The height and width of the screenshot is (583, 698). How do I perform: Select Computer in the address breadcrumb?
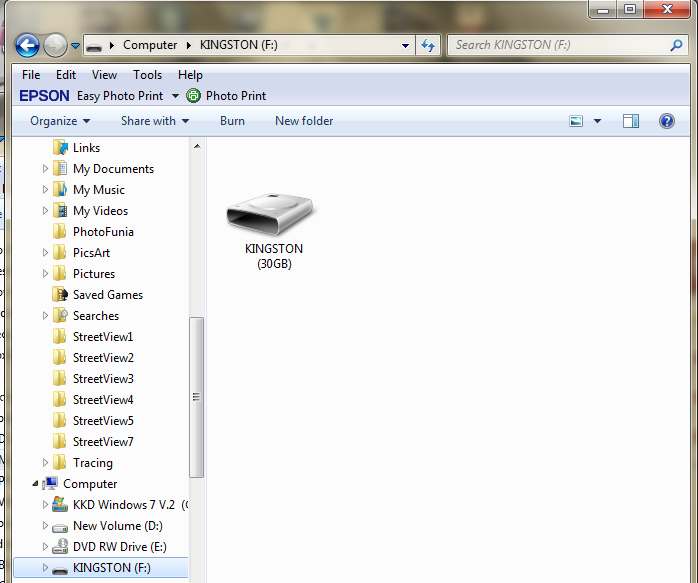click(150, 45)
